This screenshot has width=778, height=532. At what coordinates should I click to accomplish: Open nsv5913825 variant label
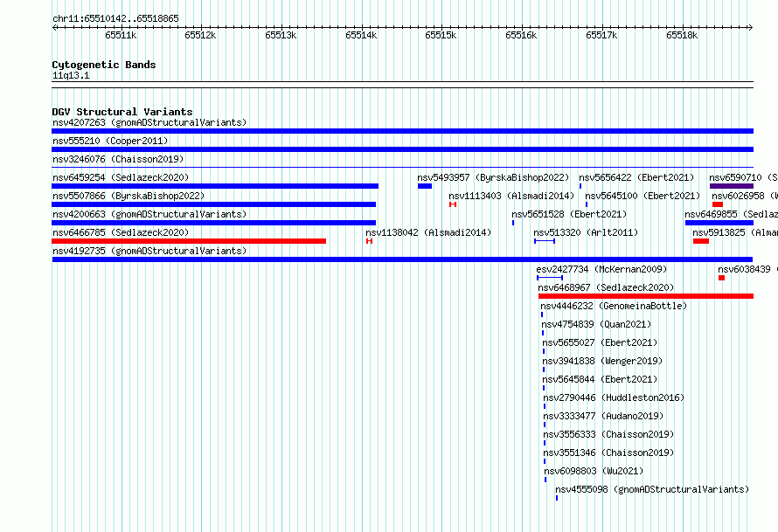tap(735, 232)
